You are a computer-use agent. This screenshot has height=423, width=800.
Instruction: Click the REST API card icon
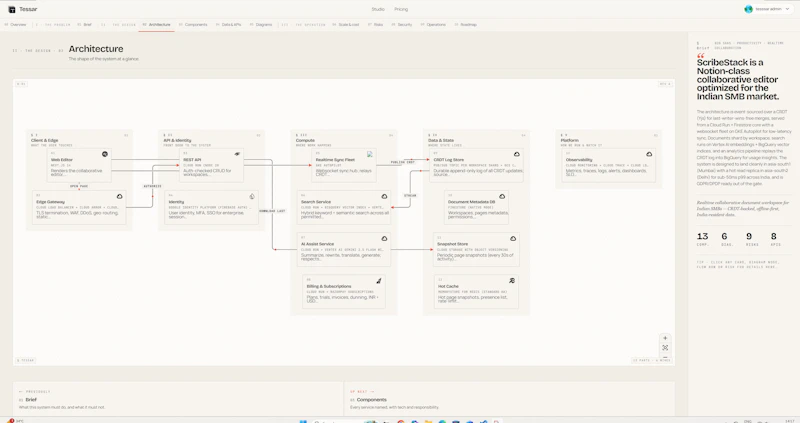(x=237, y=154)
